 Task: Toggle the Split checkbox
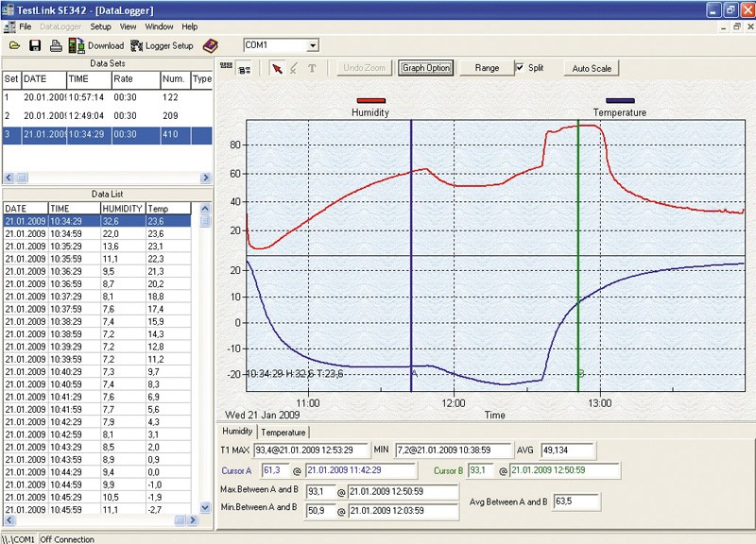pyautogui.click(x=519, y=67)
